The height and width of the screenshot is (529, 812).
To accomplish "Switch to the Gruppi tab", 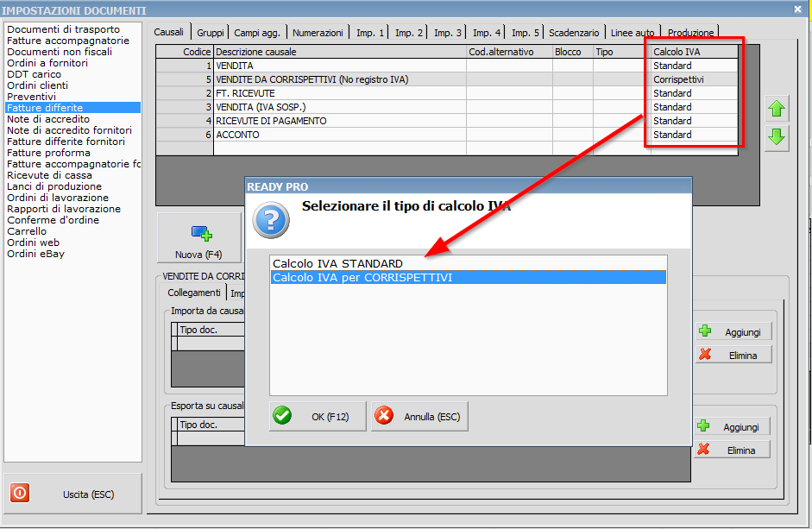I will (210, 33).
